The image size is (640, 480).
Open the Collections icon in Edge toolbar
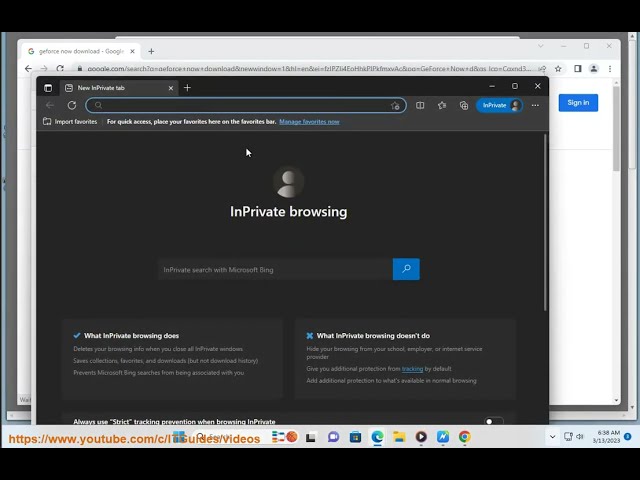(x=464, y=105)
